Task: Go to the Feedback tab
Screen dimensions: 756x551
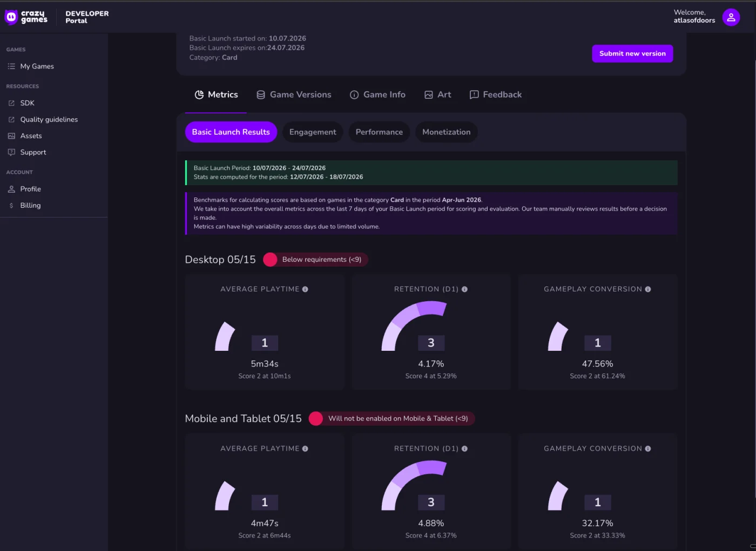Action: 496,95
